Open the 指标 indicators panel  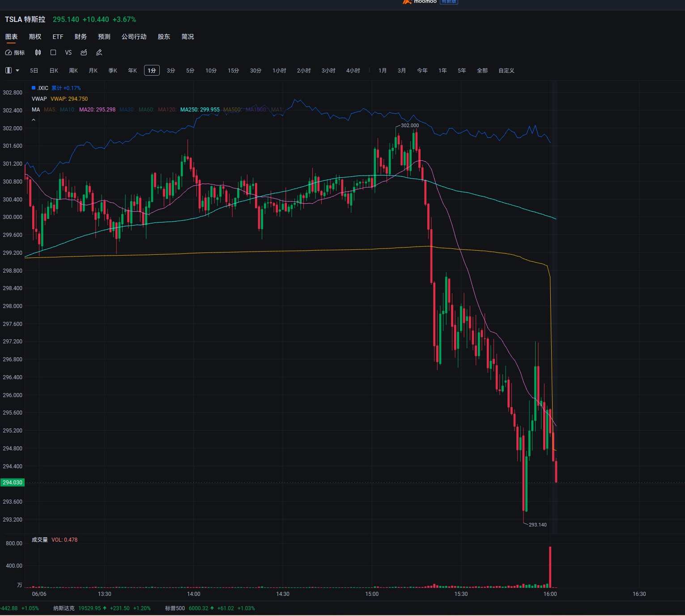pyautogui.click(x=15, y=52)
